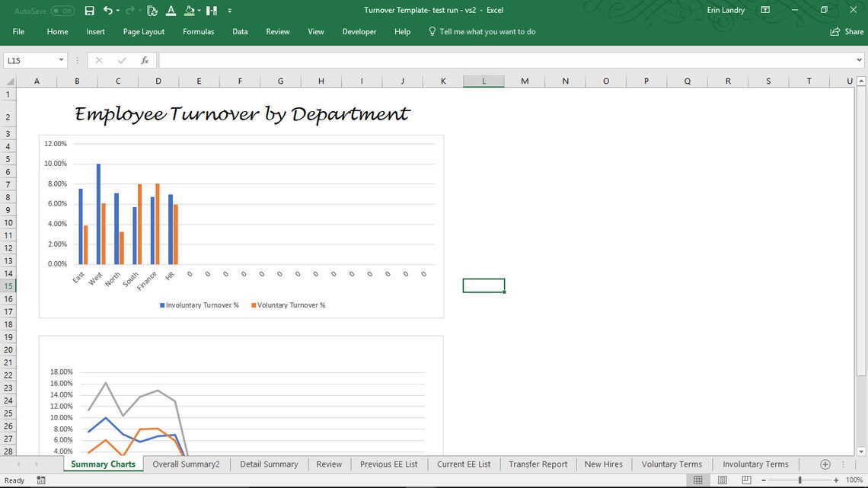Undo the last action

coord(109,10)
